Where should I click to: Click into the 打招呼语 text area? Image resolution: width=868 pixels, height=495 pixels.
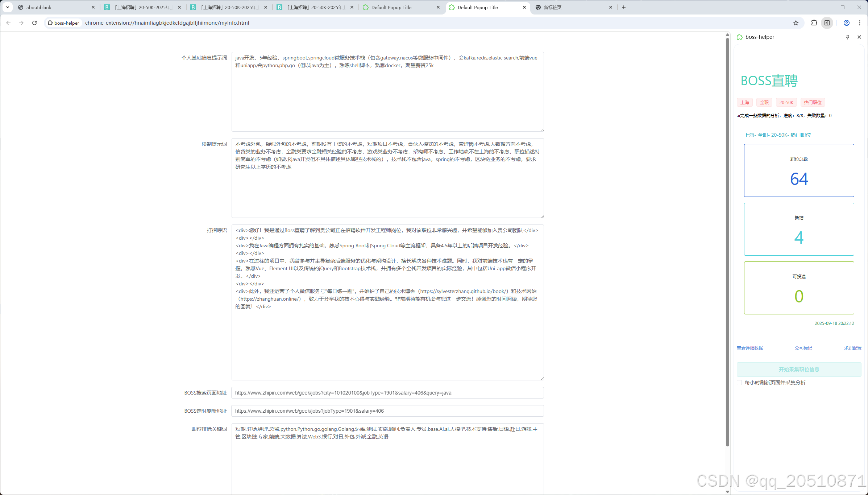[387, 302]
